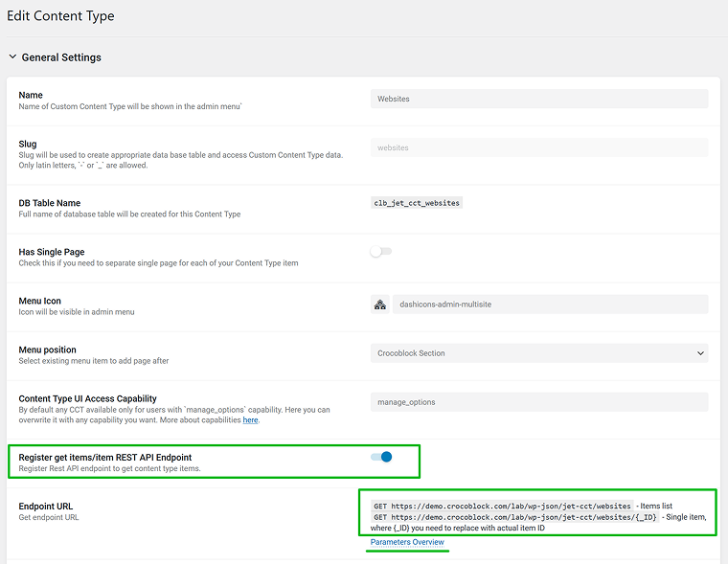Click the 'Endpoint URL' label
Viewport: 728px width, 564px height.
(46, 506)
